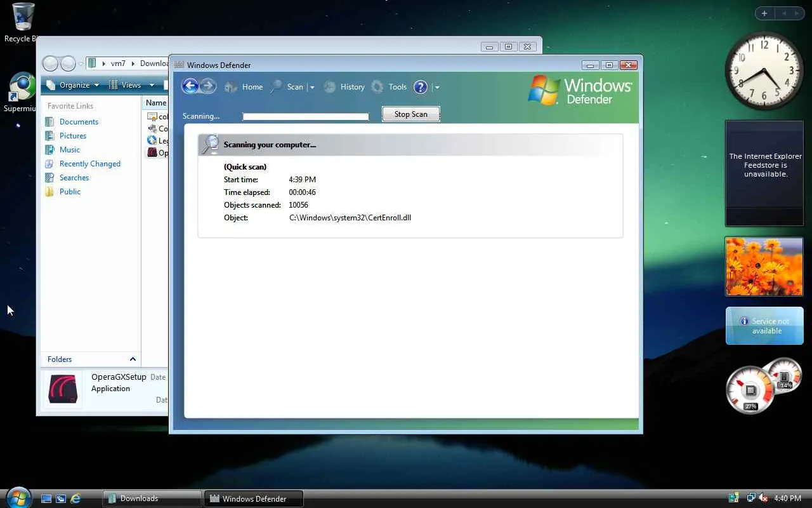
Task: Click the flower slideshow gadget
Action: pyautogui.click(x=764, y=267)
